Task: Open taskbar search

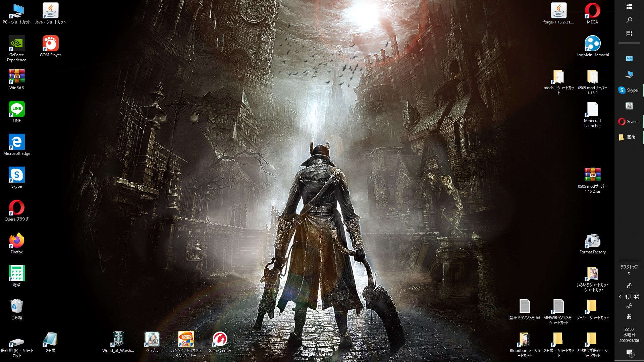Action: tap(629, 20)
